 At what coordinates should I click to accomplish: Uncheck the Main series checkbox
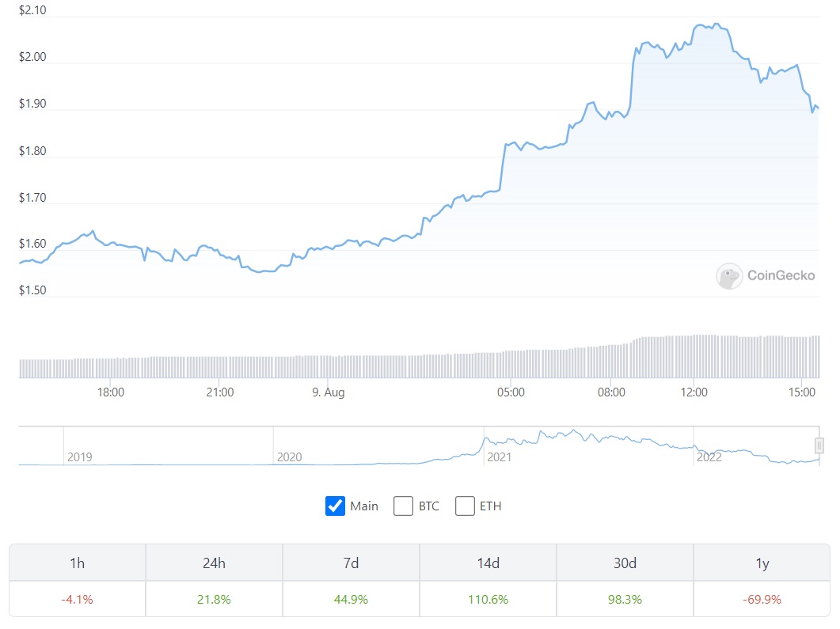point(334,506)
